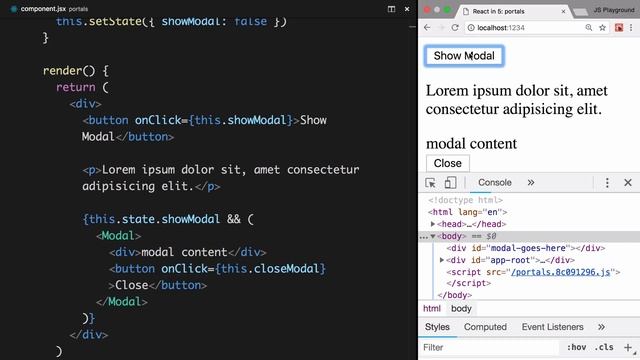Click the styles Filter input
Screen dimensions: 640x360
click(x=490, y=347)
